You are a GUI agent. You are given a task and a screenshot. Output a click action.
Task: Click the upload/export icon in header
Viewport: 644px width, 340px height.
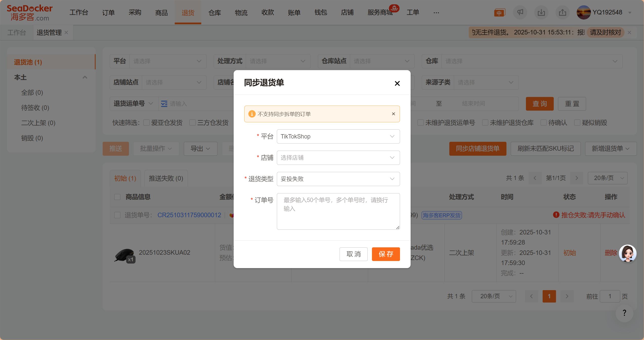tap(562, 12)
